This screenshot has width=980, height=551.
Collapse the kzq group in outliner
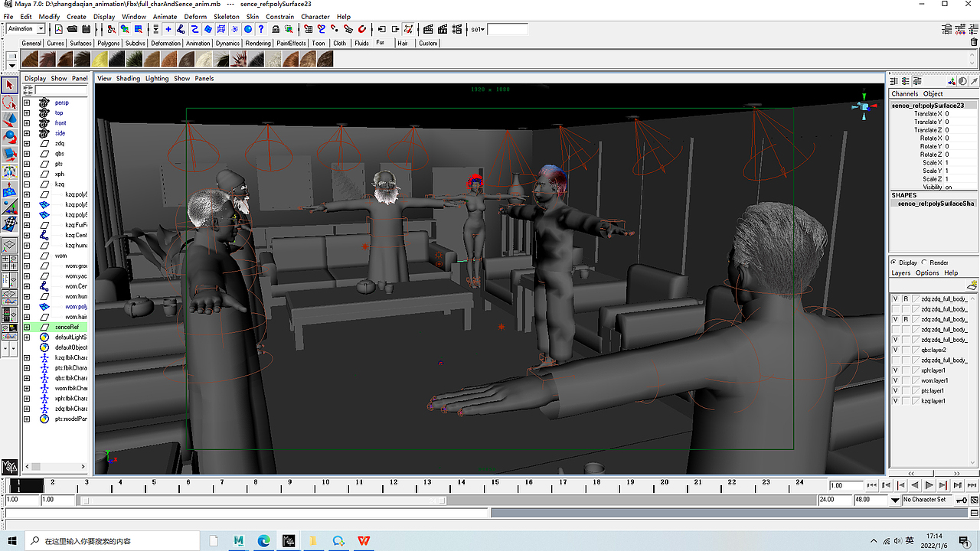[27, 184]
